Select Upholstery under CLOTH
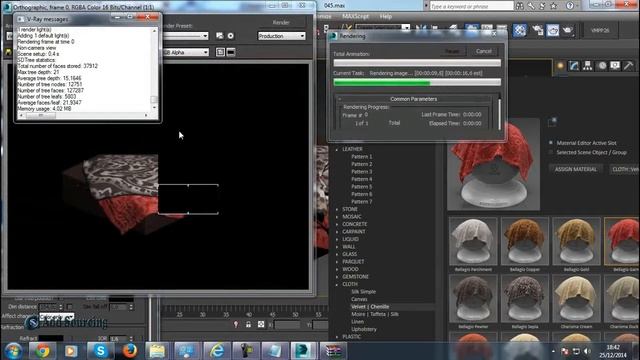Viewport: 640px width, 360px height. tap(364, 329)
